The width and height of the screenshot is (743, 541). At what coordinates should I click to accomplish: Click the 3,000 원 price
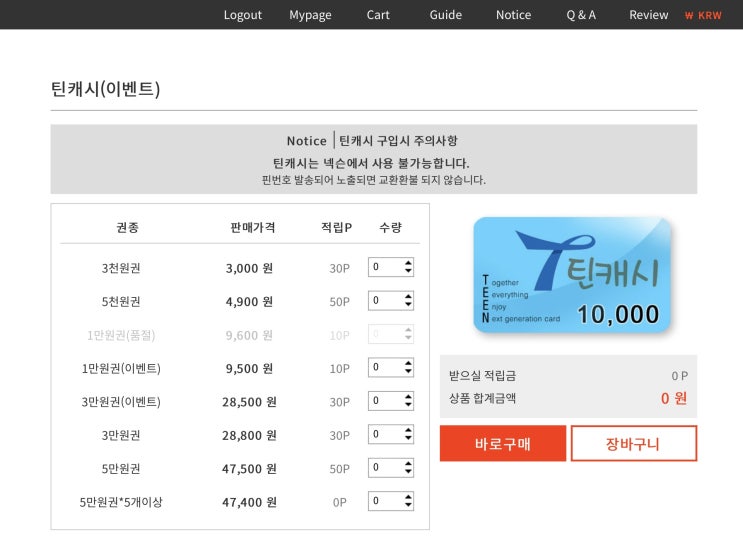pyautogui.click(x=249, y=268)
